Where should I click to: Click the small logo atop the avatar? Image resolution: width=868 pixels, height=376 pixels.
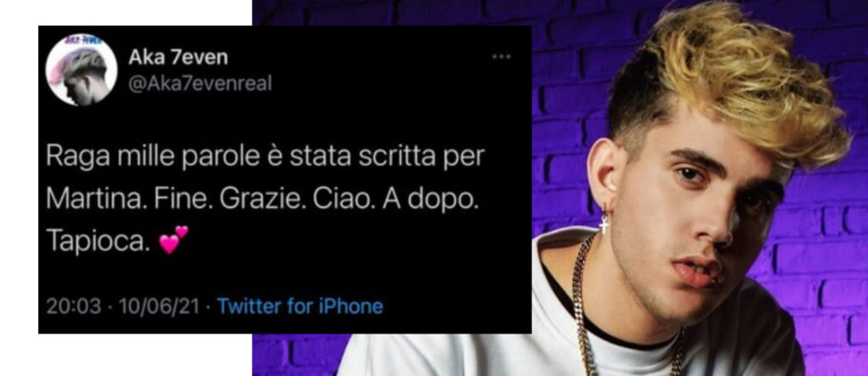81,40
